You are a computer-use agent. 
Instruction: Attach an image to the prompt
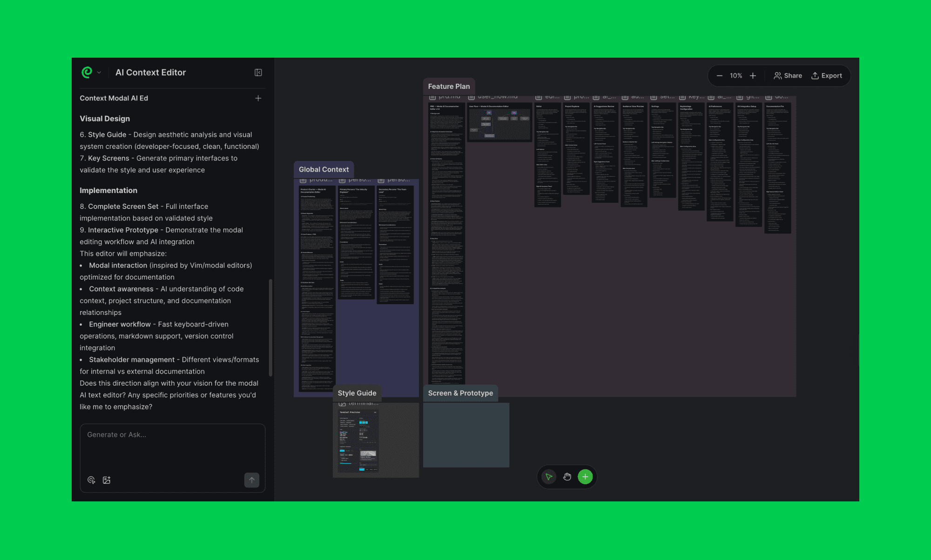107,480
